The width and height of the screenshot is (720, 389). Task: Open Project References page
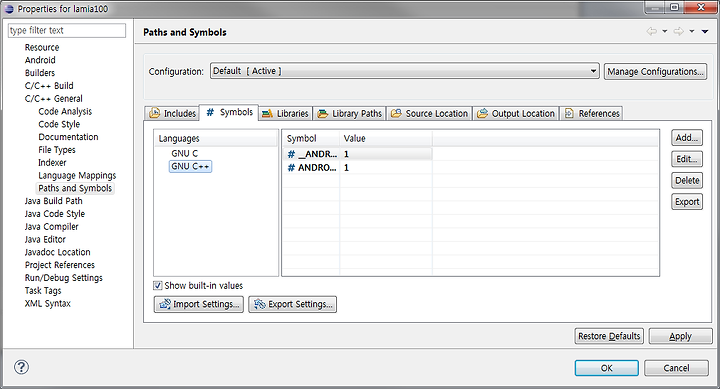point(60,265)
